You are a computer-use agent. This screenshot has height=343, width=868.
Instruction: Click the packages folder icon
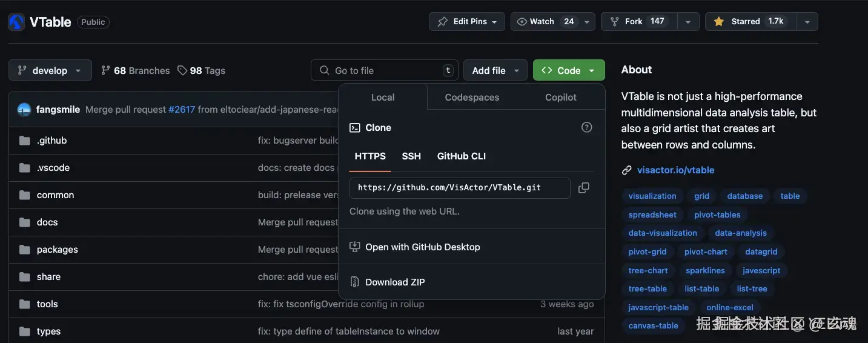pyautogui.click(x=25, y=250)
